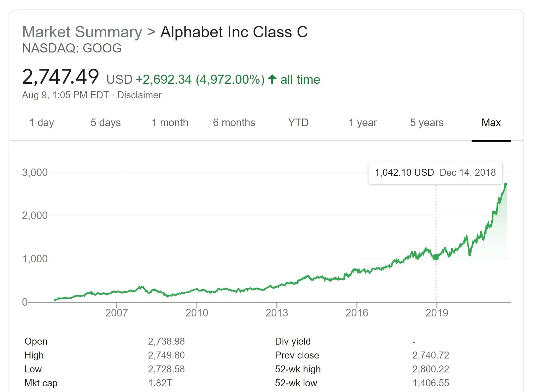This screenshot has width=538, height=392.
Task: View the 1 year chart tab
Action: coord(363,123)
